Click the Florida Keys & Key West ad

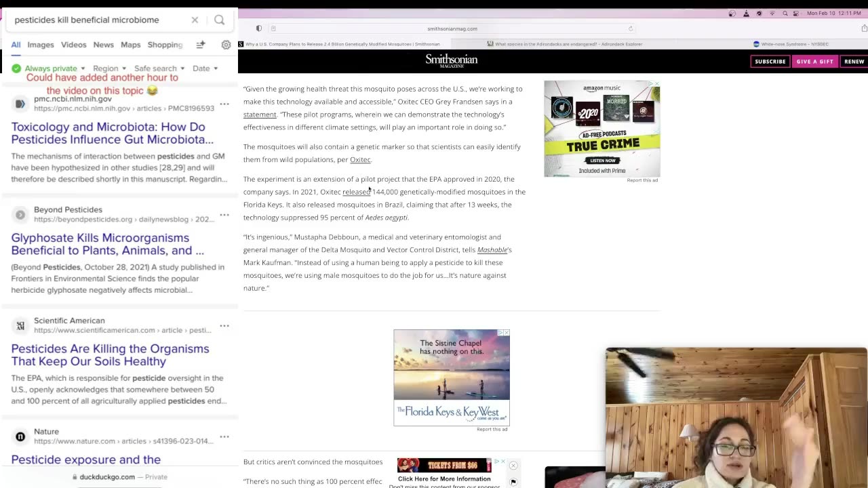(452, 378)
